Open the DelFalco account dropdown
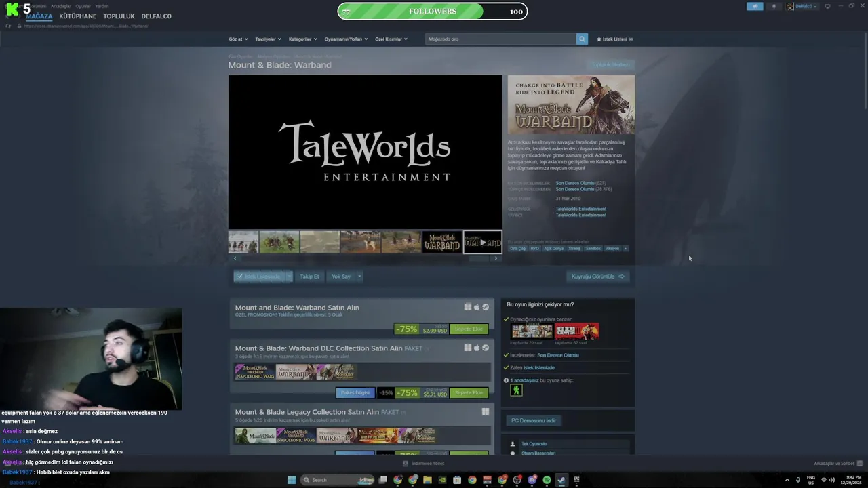This screenshot has width=868, height=488. (x=802, y=6)
